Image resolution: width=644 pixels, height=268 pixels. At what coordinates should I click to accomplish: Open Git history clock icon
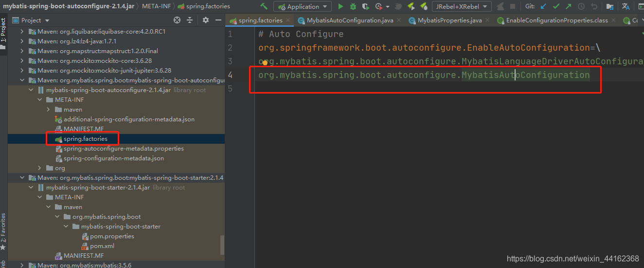tap(581, 6)
